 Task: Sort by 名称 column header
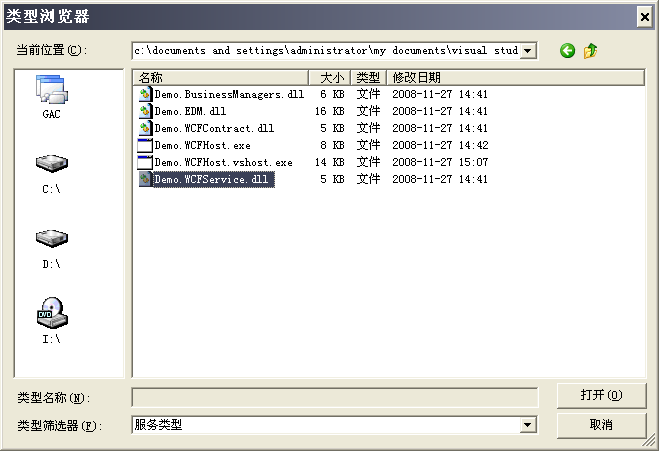point(221,77)
